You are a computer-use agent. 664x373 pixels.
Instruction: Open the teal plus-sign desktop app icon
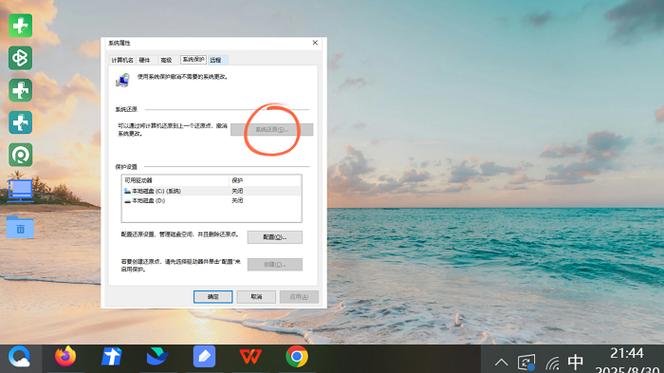pyautogui.click(x=20, y=122)
